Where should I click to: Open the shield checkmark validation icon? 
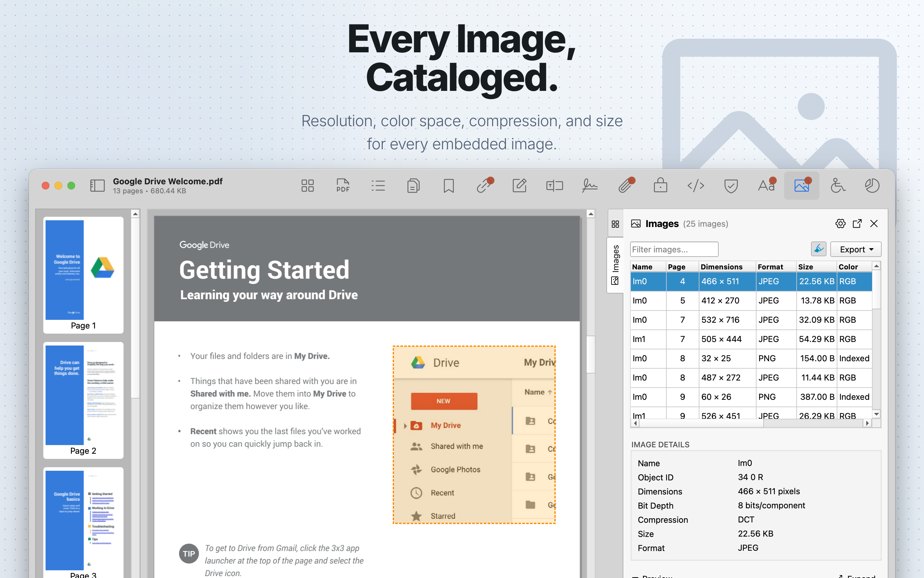[731, 186]
